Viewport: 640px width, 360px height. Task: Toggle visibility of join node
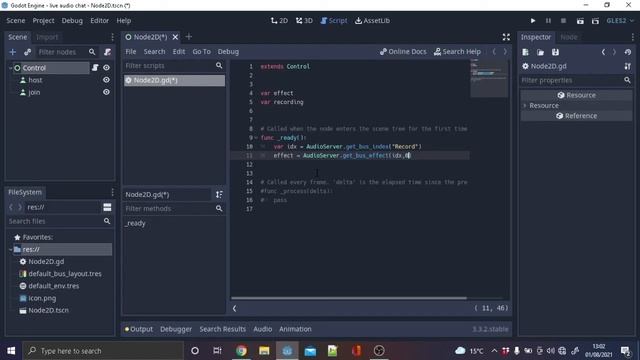106,92
